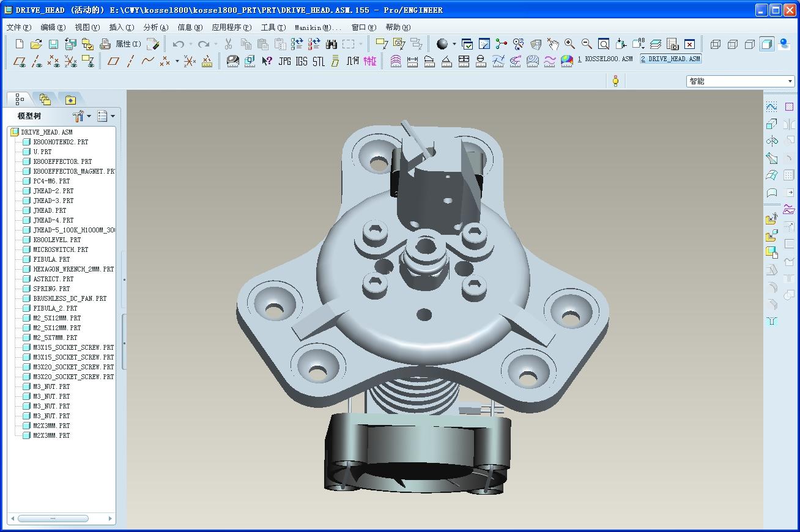This screenshot has height=532, width=800.
Task: Open the View menu
Action: [x=87, y=27]
